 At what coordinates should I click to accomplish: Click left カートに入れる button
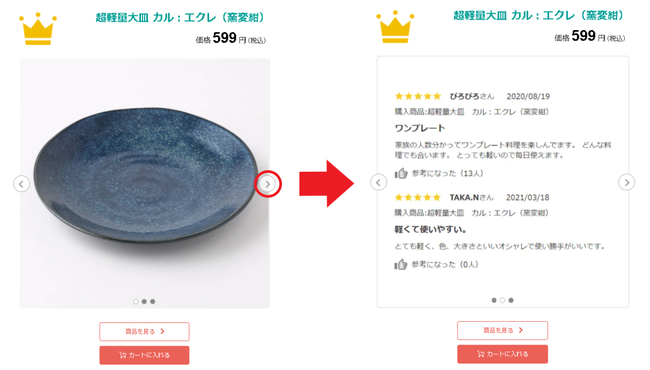tap(144, 355)
